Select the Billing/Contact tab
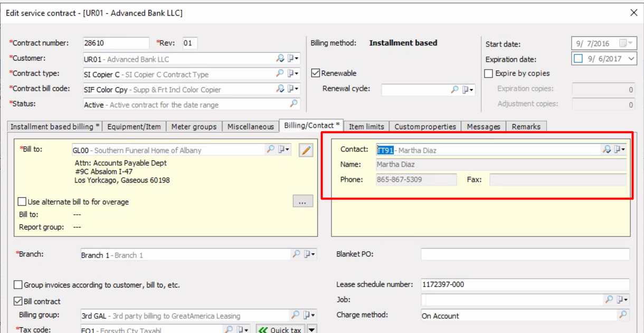 coord(312,125)
